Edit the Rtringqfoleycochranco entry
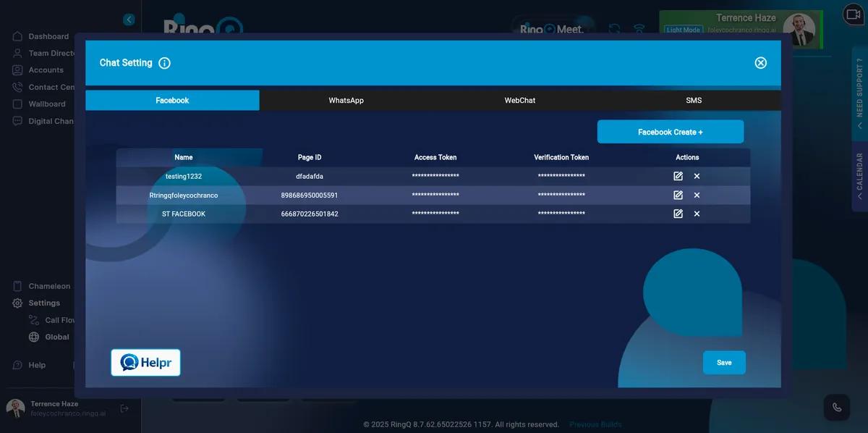Screen dimensions: 868x433 coord(678,195)
